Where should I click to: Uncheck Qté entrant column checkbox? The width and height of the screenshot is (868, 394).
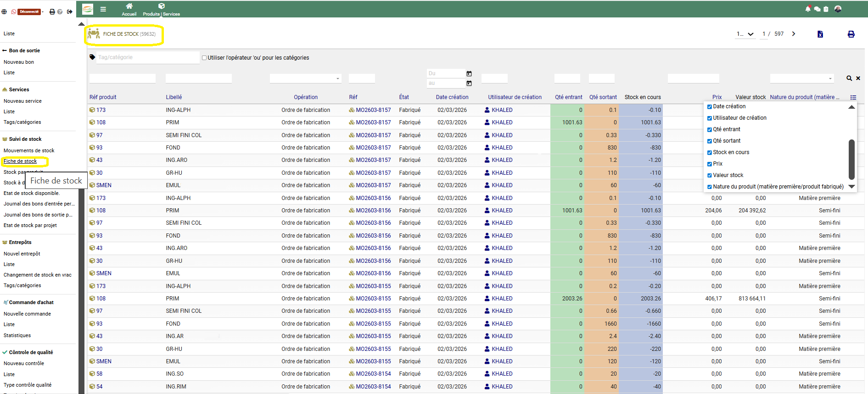(710, 129)
